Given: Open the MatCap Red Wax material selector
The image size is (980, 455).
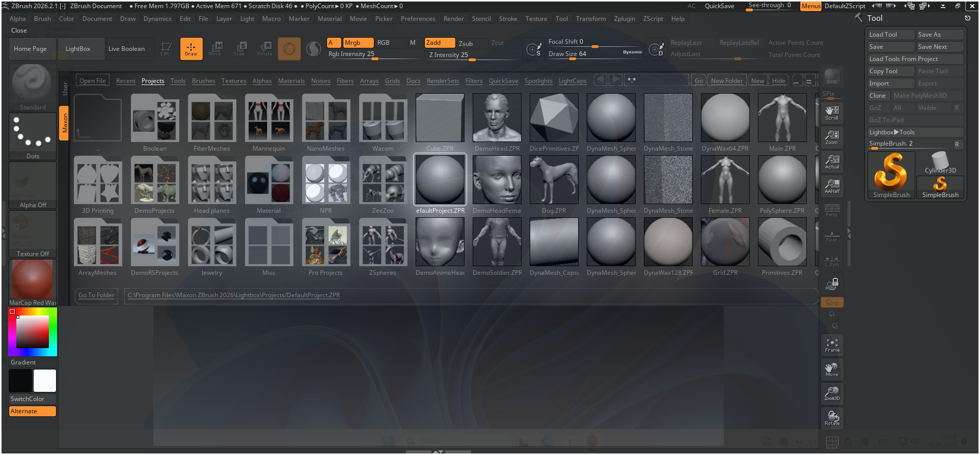Looking at the screenshot, I should [33, 283].
